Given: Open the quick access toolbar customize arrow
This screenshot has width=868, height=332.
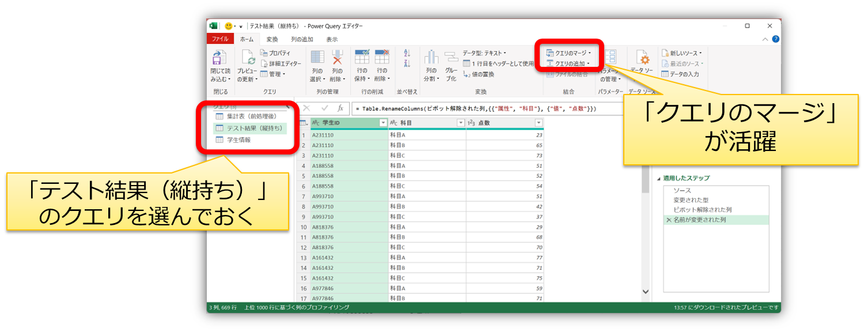Looking at the screenshot, I should coord(240,27).
